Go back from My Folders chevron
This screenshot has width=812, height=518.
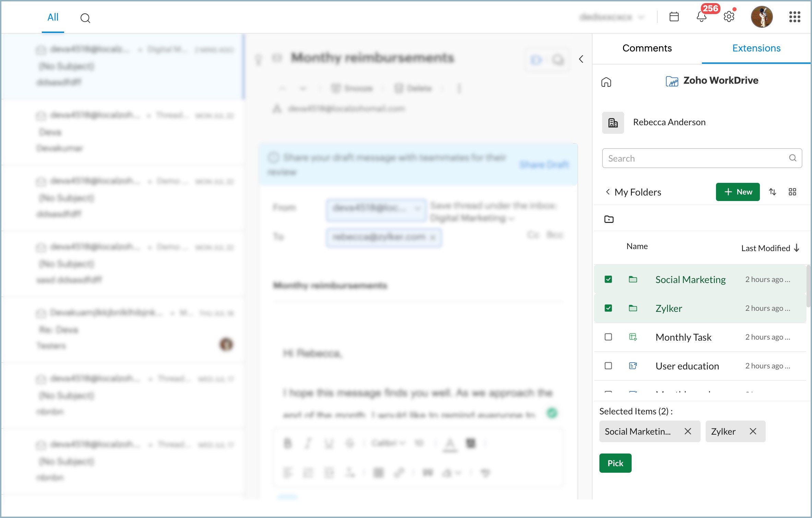click(608, 192)
